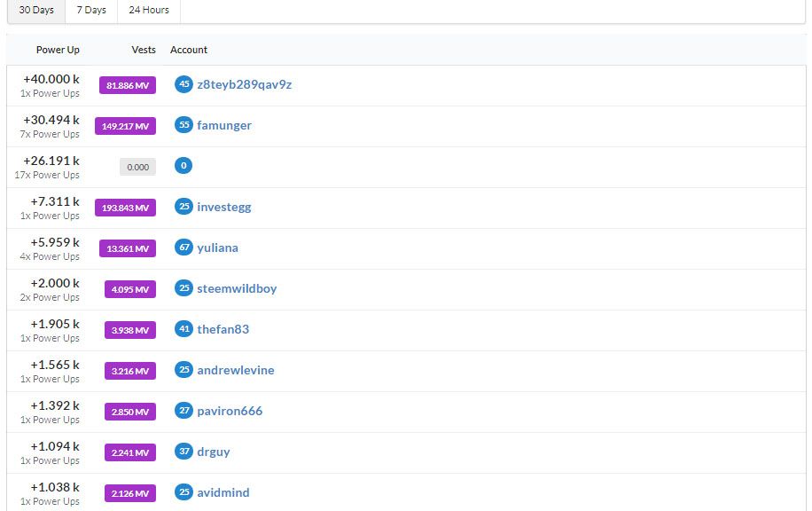Select the +1.038 k power up value
This screenshot has height=511, width=812.
[x=55, y=488]
